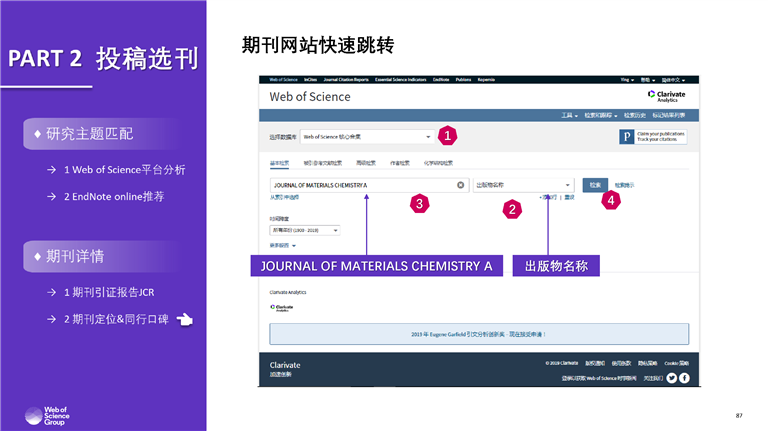The height and width of the screenshot is (431, 768).
Task: Select 2 EndNote online推荐 sidebar item
Action: tap(114, 196)
